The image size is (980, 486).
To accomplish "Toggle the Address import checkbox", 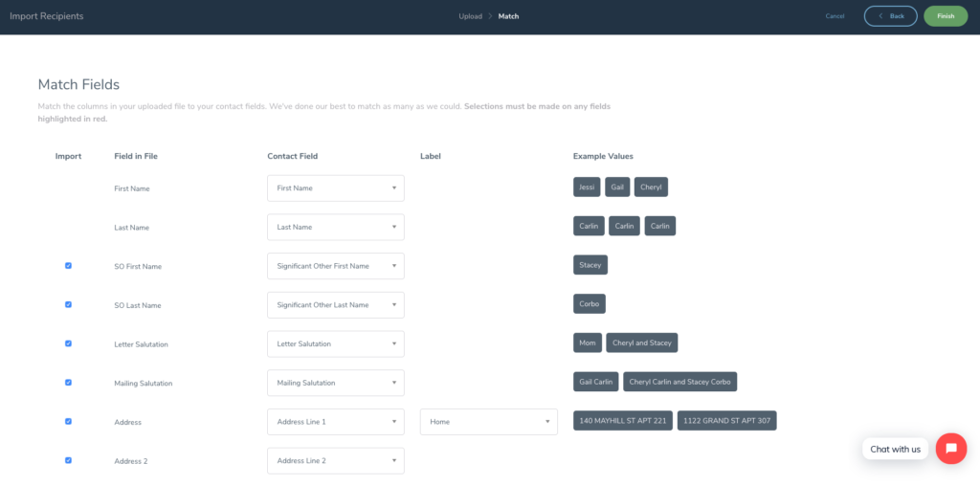I will tap(68, 421).
